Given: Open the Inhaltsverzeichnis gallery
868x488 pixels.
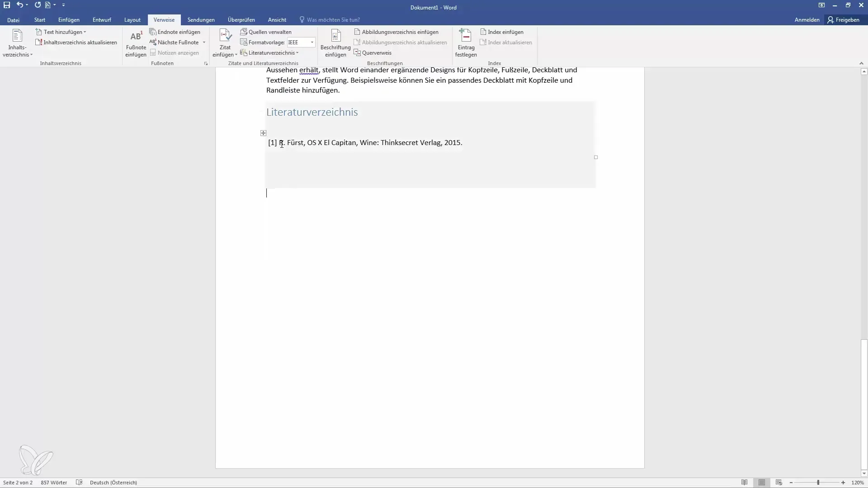Looking at the screenshot, I should [17, 43].
